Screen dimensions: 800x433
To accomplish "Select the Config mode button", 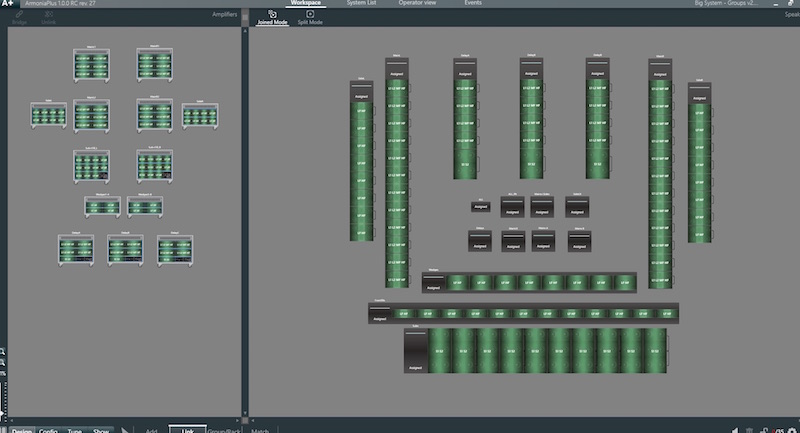I will [x=48, y=430].
